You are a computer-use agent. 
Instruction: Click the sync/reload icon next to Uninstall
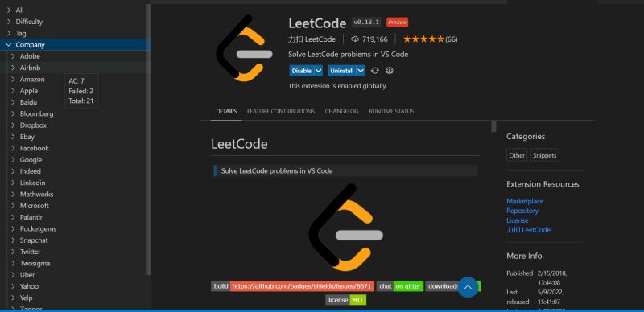coord(374,71)
